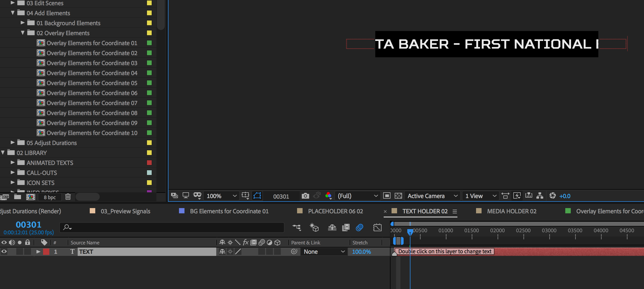Viewport: 644px width, 289px height.
Task: Open the Active Camera dropdown
Action: [x=432, y=196]
